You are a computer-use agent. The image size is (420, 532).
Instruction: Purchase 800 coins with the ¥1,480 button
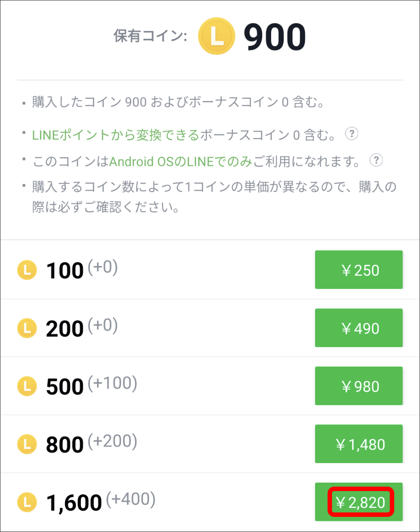pyautogui.click(x=359, y=444)
